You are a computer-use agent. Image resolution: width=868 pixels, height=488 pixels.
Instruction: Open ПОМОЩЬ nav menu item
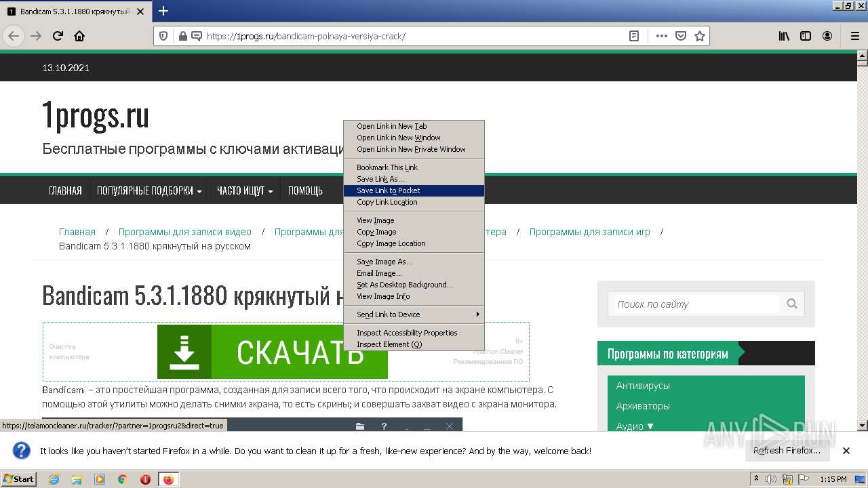click(305, 190)
